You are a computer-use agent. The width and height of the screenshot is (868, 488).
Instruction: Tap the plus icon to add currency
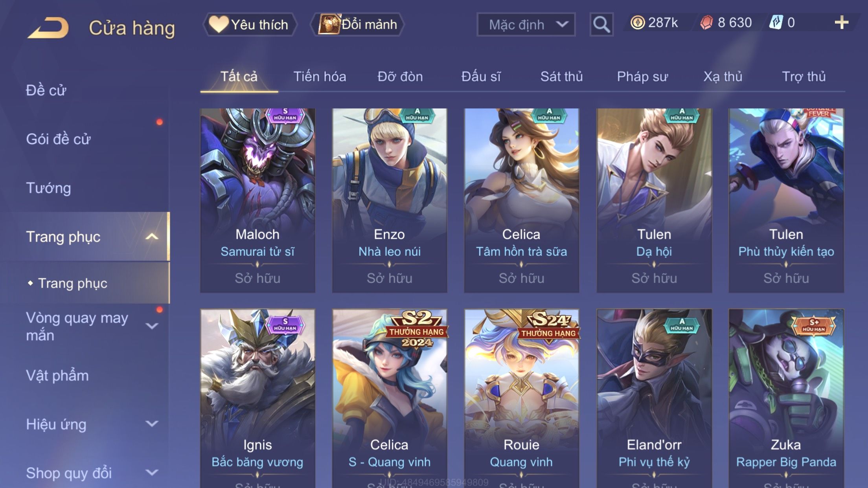(841, 23)
